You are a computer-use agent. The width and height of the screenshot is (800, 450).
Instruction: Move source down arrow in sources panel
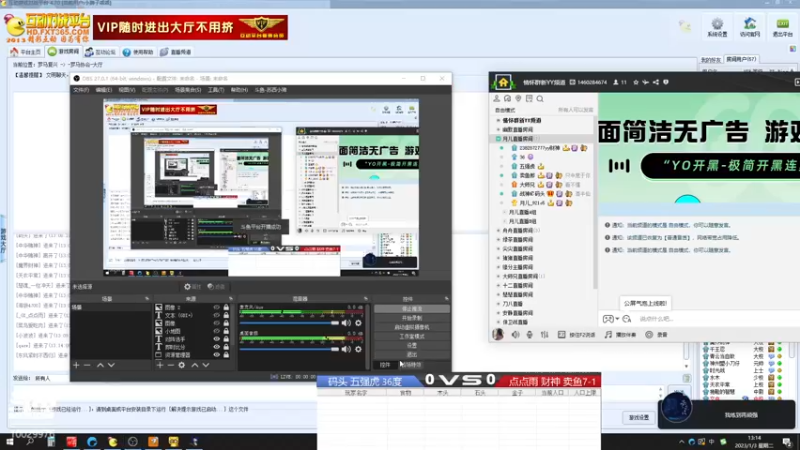pyautogui.click(x=206, y=365)
